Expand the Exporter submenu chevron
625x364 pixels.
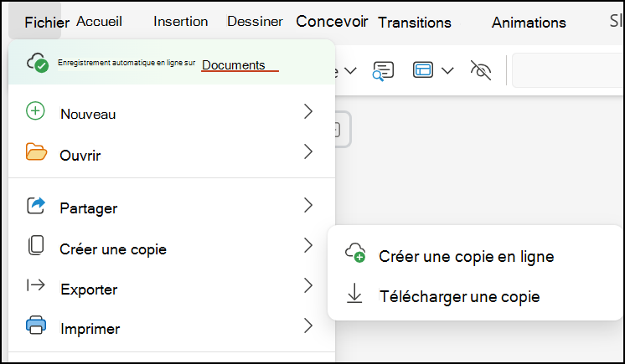(308, 285)
